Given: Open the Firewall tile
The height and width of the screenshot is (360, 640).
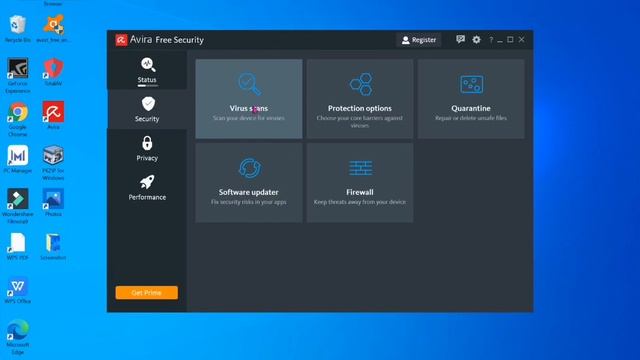Looking at the screenshot, I should tap(360, 182).
